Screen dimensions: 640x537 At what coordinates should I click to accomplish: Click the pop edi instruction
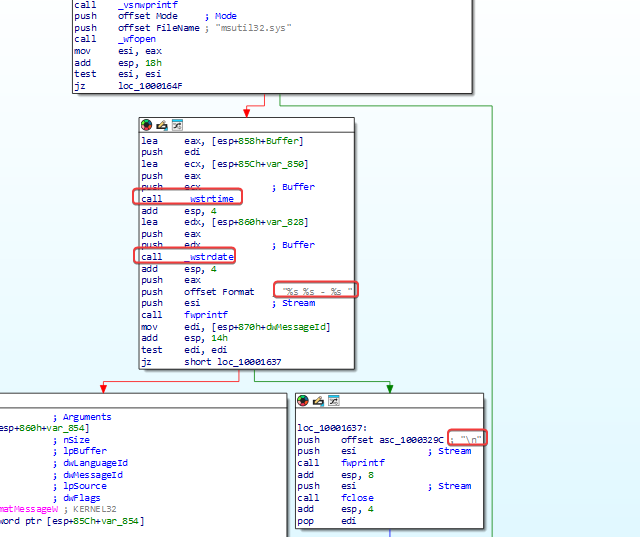coord(327,521)
